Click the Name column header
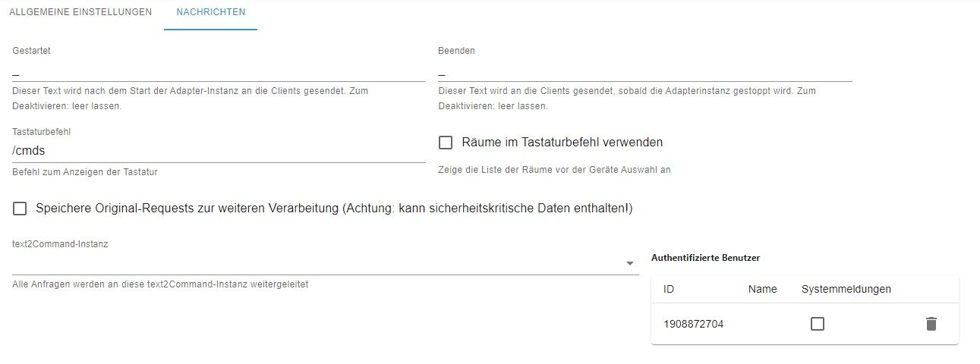This screenshot has height=364, width=980. click(762, 289)
